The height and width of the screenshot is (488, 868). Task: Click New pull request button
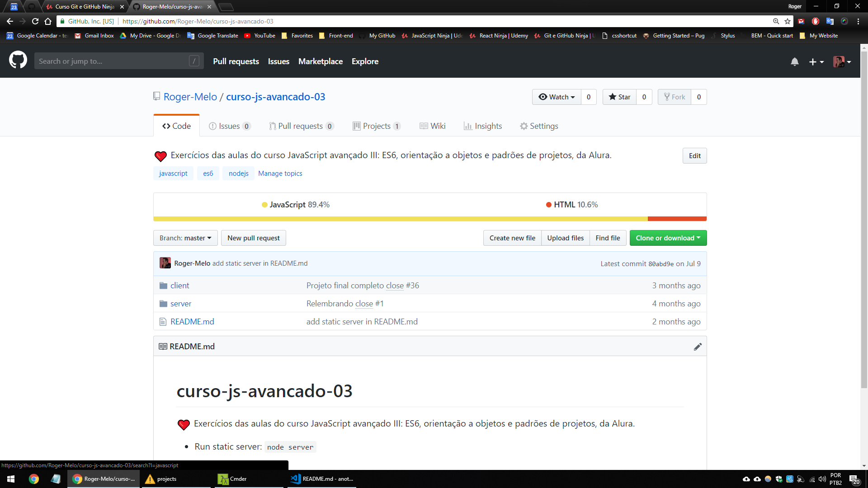pyautogui.click(x=254, y=238)
